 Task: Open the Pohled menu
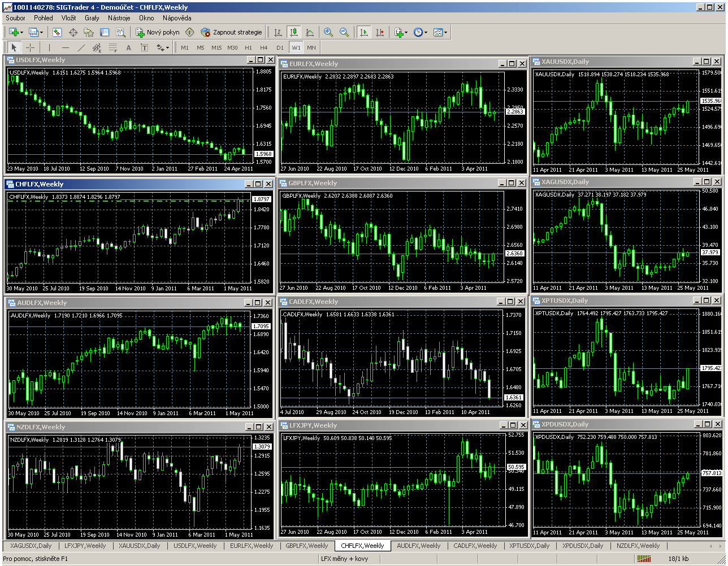pos(44,18)
